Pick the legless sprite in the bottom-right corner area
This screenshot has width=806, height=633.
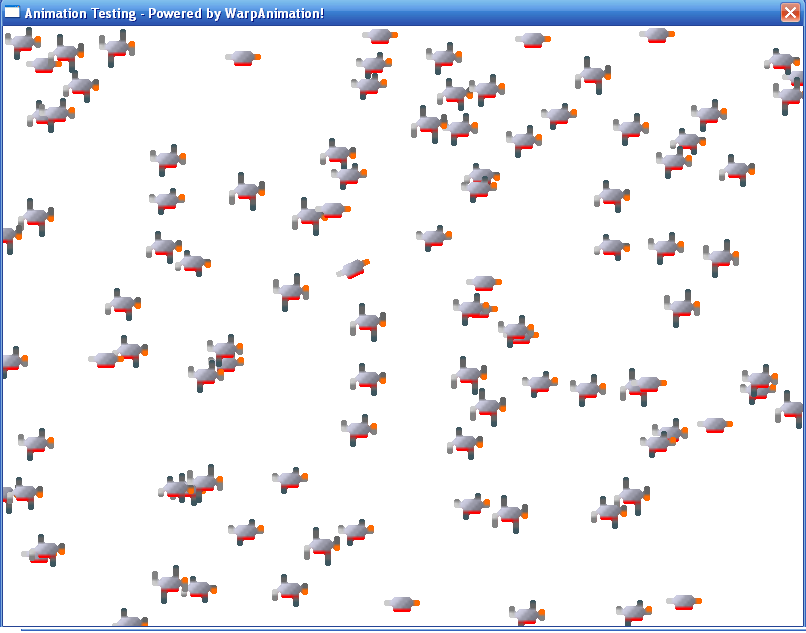point(684,601)
